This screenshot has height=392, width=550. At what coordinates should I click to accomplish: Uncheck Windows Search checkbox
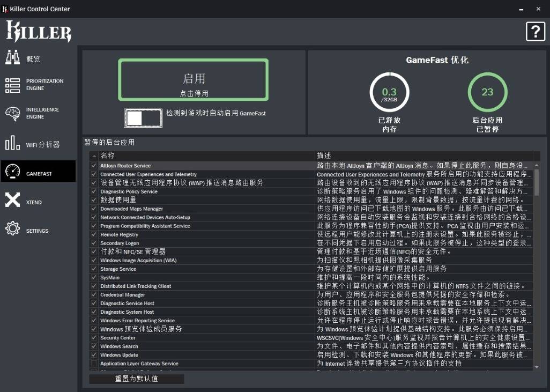94,346
